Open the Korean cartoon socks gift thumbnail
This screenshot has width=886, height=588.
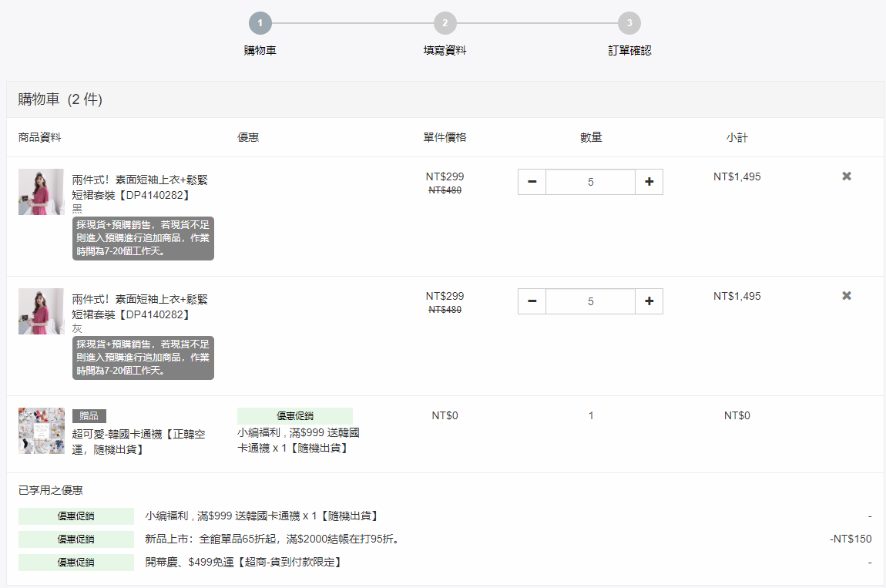point(41,431)
